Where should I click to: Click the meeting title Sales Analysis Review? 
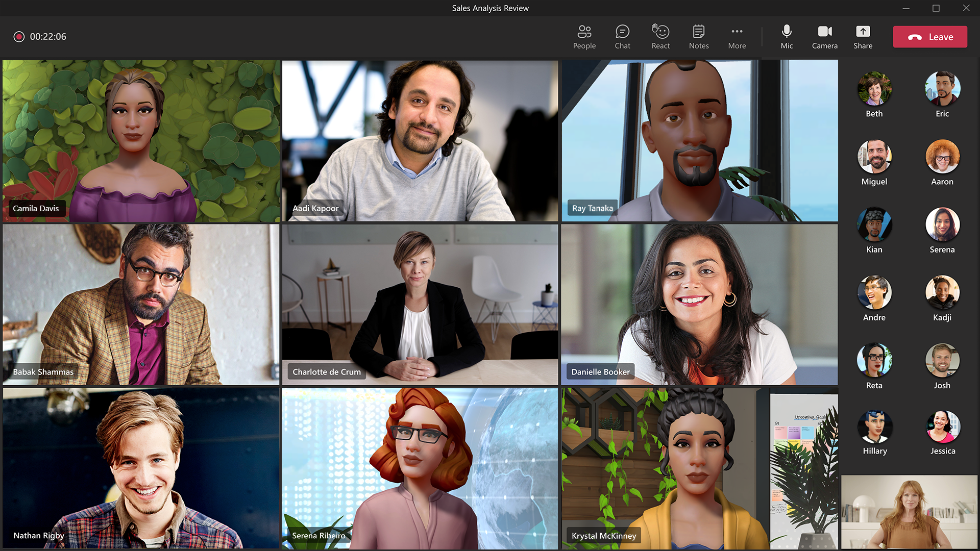pyautogui.click(x=490, y=8)
